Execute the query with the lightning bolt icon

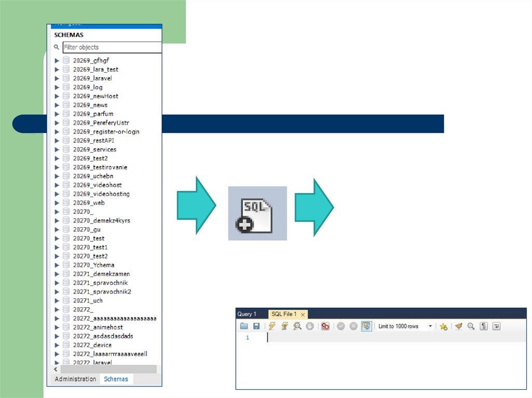(272, 326)
